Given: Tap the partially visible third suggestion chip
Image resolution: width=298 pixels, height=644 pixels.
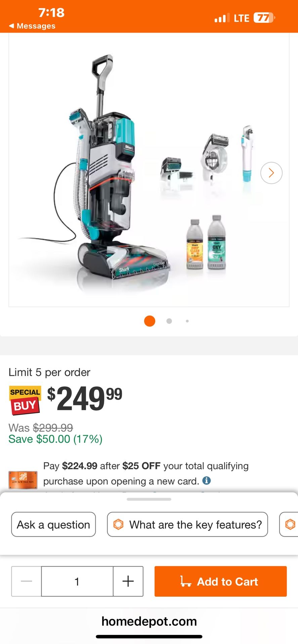Looking at the screenshot, I should click(x=289, y=524).
